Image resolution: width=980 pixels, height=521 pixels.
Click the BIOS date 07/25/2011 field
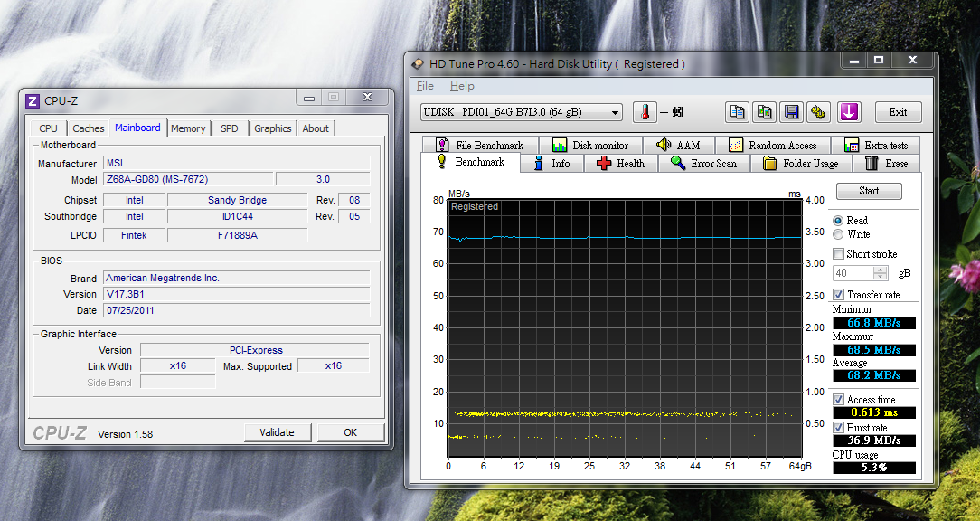coord(237,310)
